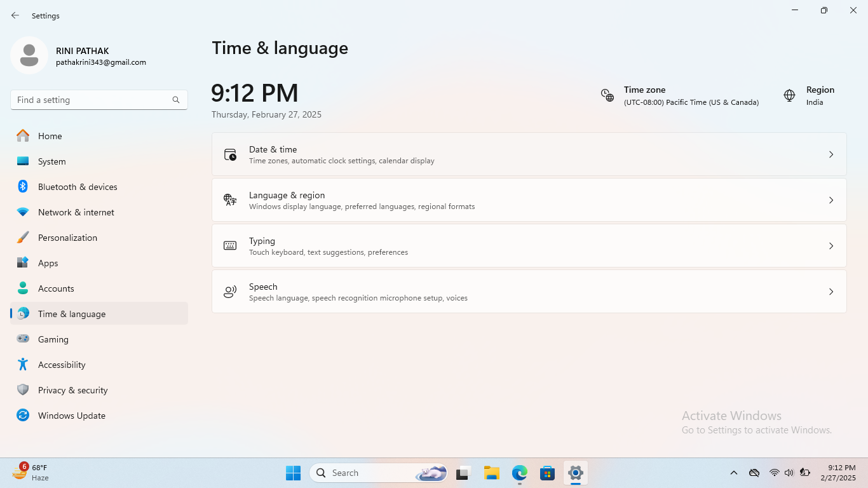Click the volume speaker tray icon
The width and height of the screenshot is (868, 488).
(x=789, y=473)
